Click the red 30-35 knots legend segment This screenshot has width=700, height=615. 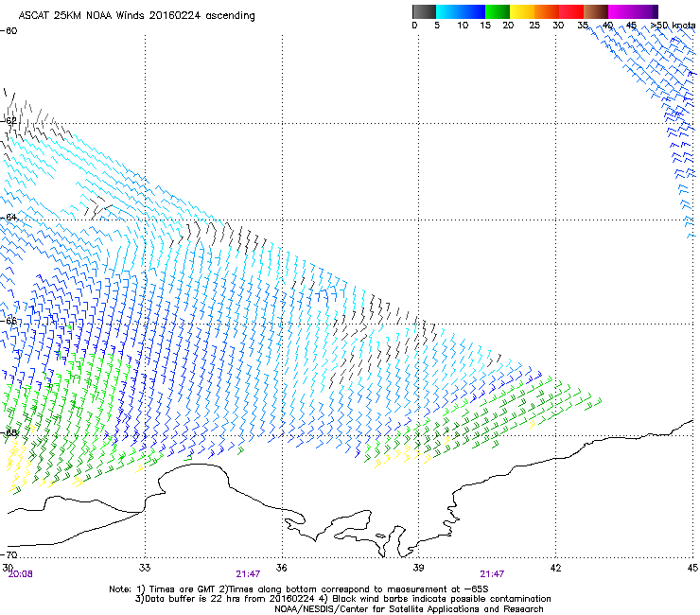click(571, 11)
